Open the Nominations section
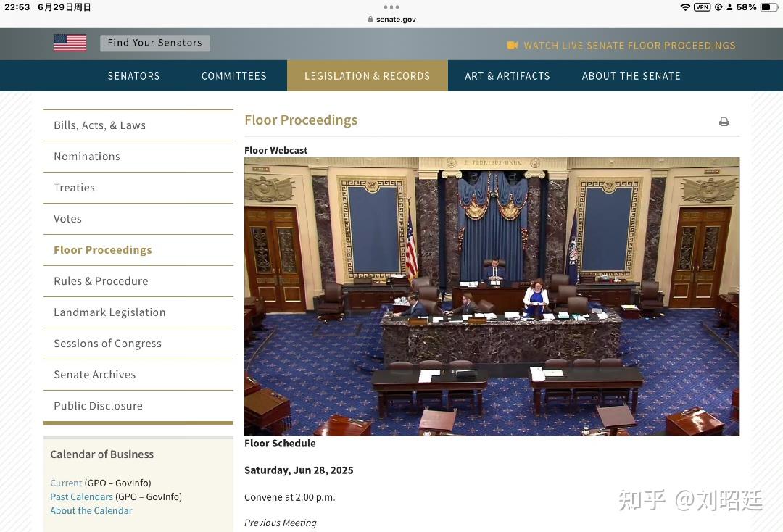Screen dimensions: 783x532 (138, 157)
